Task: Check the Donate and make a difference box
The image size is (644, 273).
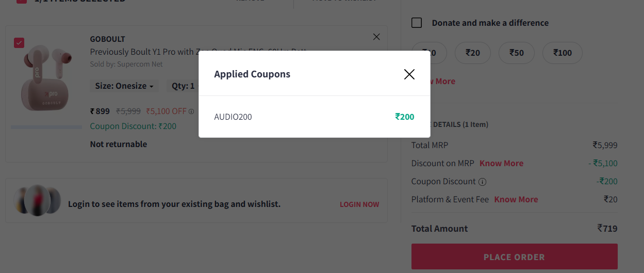Action: click(417, 23)
